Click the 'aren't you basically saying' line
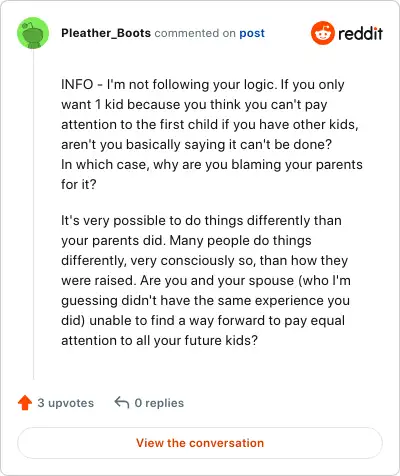Screen dimensions: 400x476 pyautogui.click(x=196, y=144)
